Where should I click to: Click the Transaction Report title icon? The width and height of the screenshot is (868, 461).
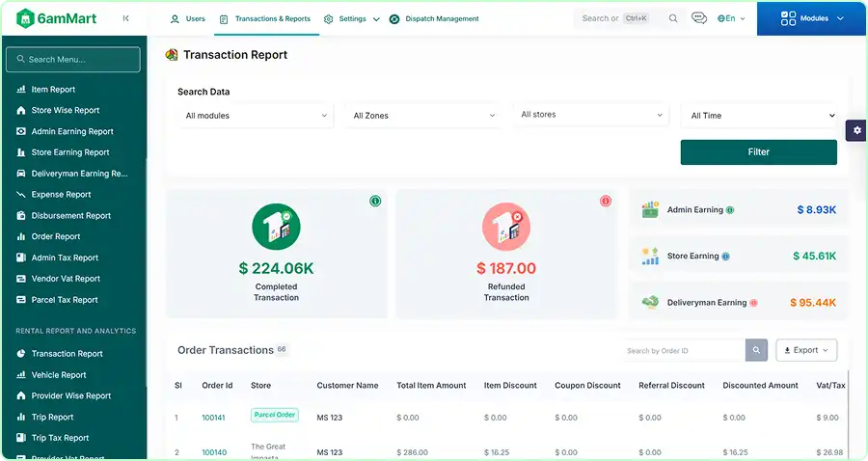coord(172,54)
